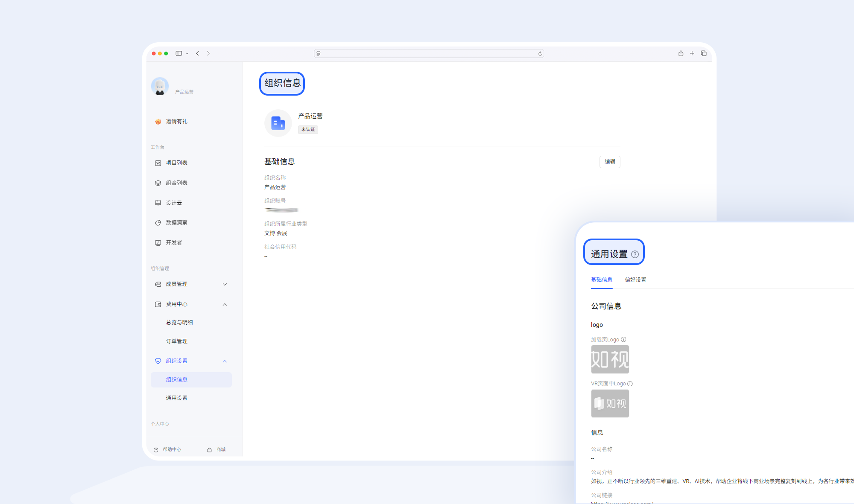854x504 pixels.
Task: Open 数据洞察 via its clock icon
Action: [158, 222]
